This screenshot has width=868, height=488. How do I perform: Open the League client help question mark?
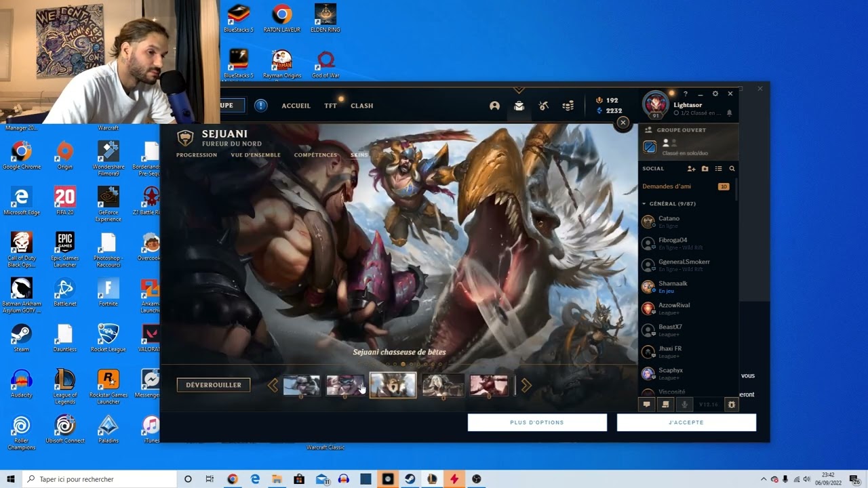[686, 94]
